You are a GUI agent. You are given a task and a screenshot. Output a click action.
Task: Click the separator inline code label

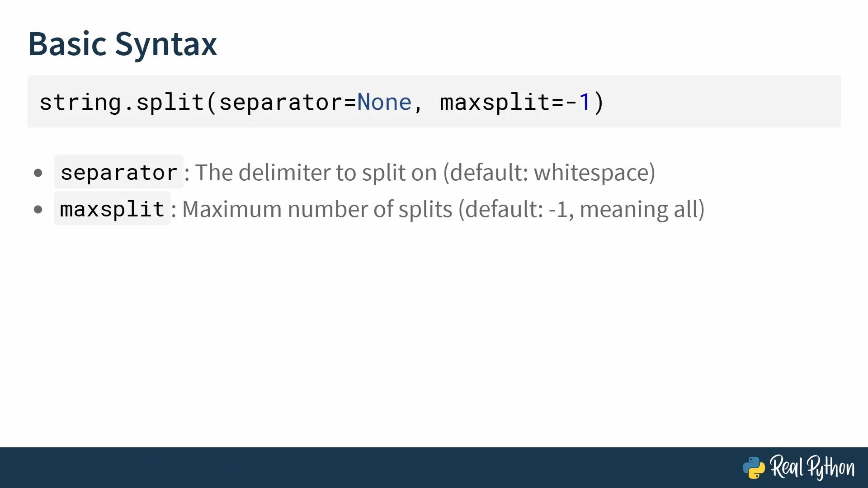[x=119, y=173]
